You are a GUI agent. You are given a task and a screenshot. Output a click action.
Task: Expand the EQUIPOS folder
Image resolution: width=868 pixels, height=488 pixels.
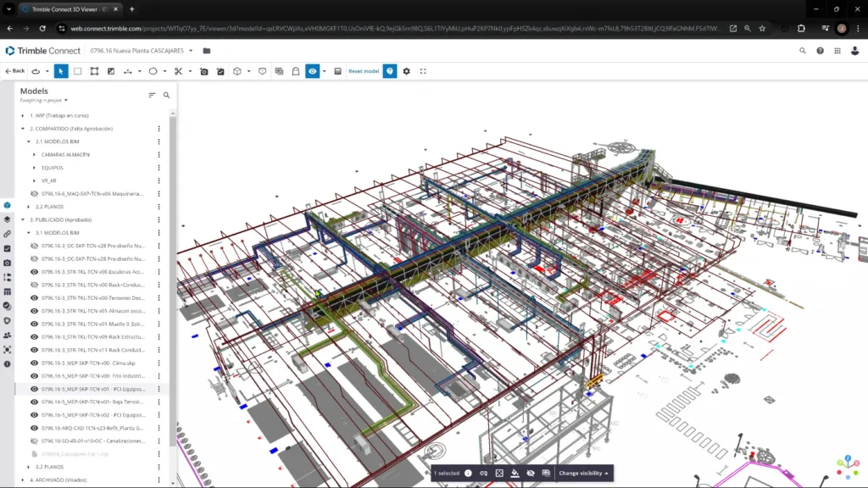(x=34, y=168)
